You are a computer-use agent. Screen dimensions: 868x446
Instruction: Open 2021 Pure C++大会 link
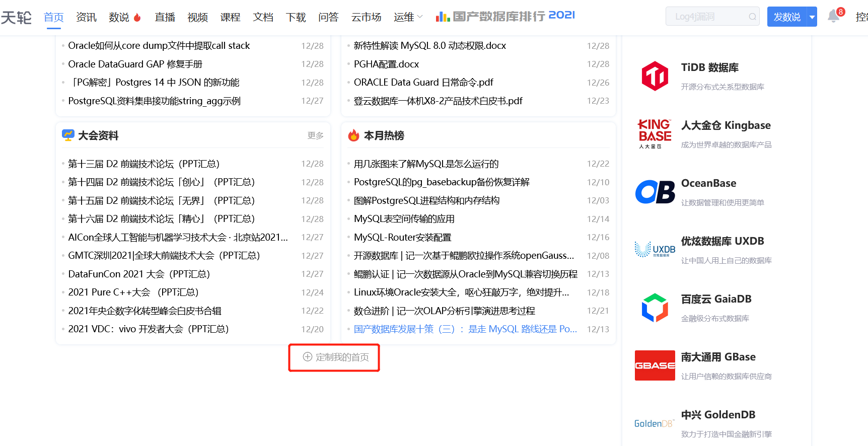click(133, 292)
